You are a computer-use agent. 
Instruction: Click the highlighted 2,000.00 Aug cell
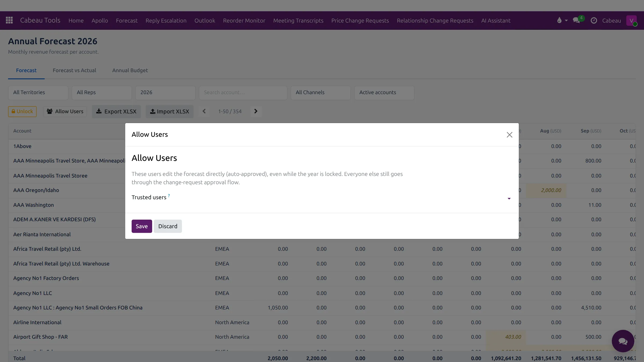[x=546, y=190]
